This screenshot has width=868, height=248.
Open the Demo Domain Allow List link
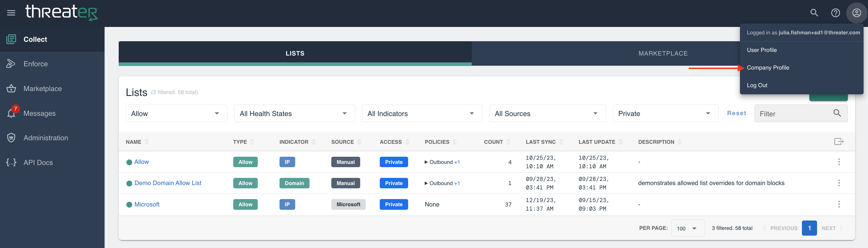[168, 183]
